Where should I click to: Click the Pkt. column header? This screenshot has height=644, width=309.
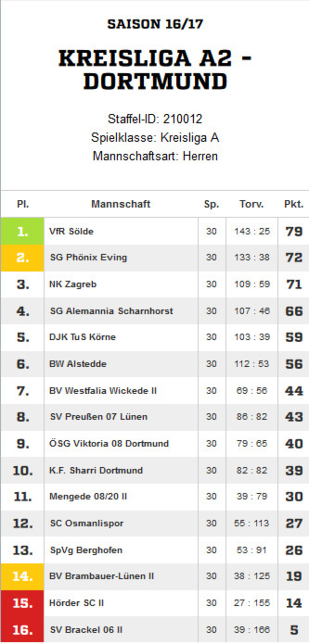[294, 204]
